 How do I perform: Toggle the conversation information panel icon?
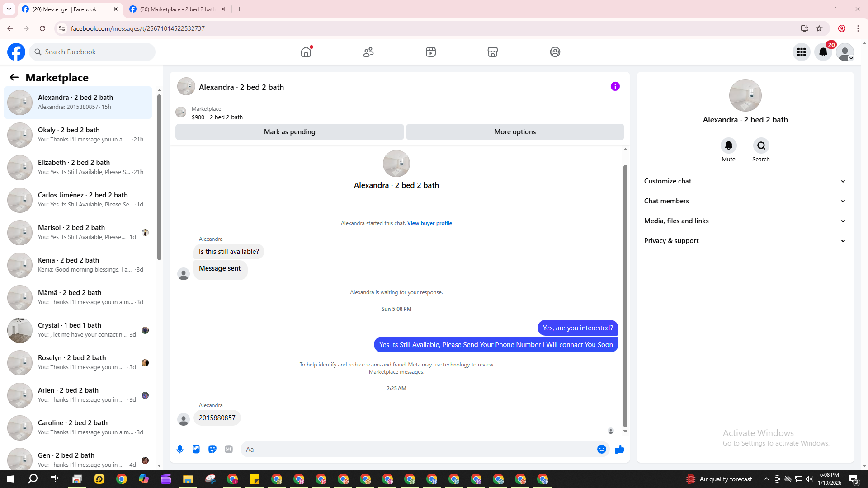point(615,86)
